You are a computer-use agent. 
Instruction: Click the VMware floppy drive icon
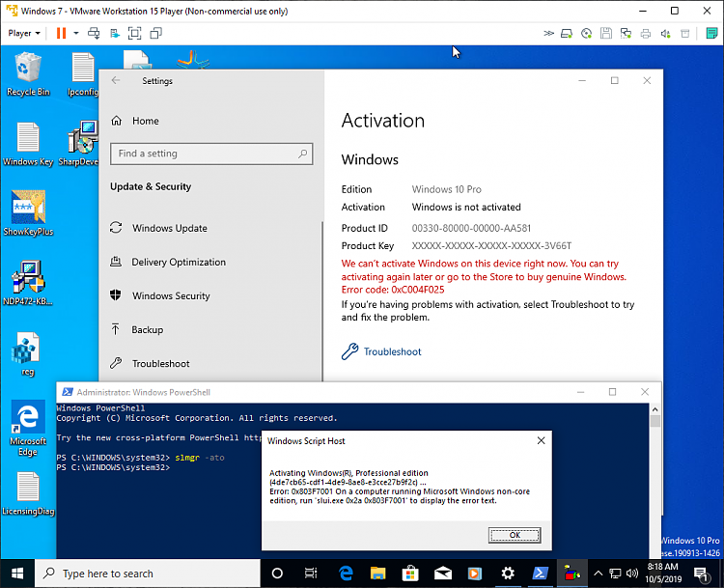pyautogui.click(x=606, y=33)
